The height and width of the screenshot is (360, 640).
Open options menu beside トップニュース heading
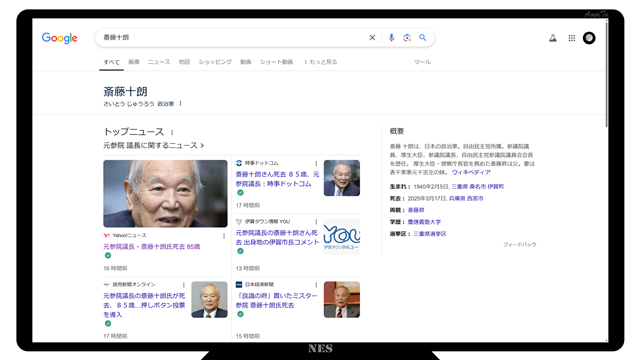click(x=172, y=132)
